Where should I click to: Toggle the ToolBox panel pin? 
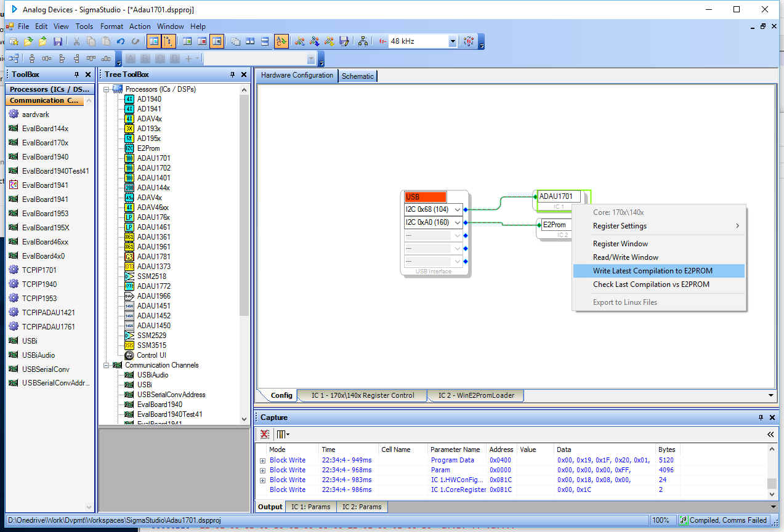click(x=76, y=75)
